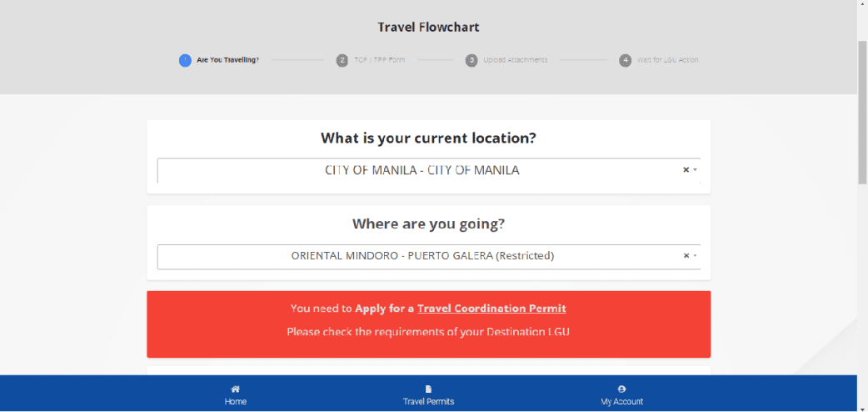Image resolution: width=868 pixels, height=412 pixels.
Task: Open the Travel Permits tab label
Action: point(428,402)
